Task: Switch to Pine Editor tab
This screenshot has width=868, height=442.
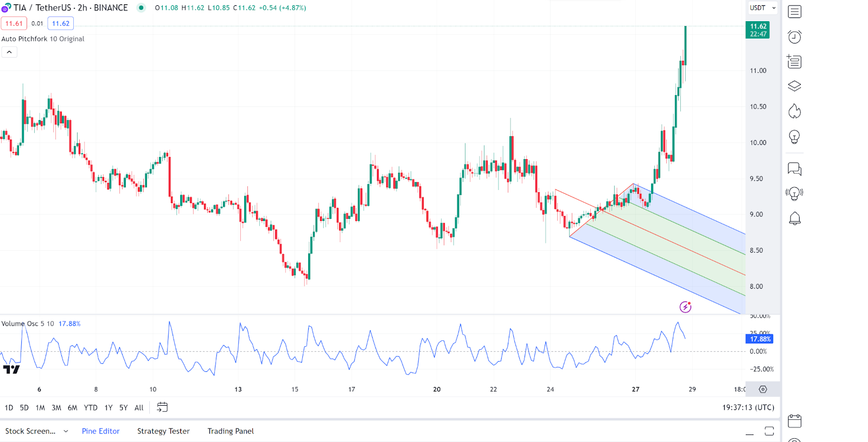Action: pos(101,431)
